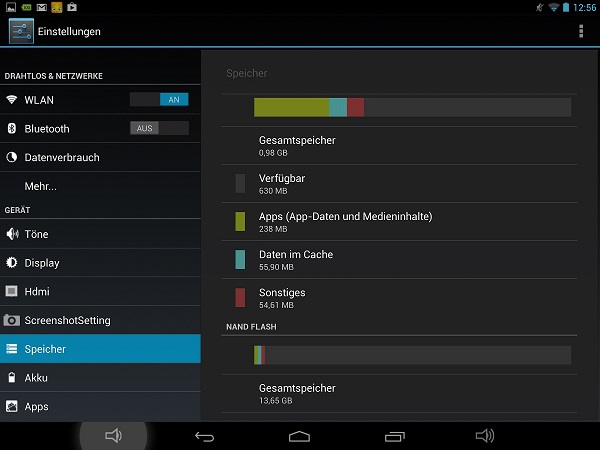Click the olive Apps color swatch
The height and width of the screenshot is (450, 600).
pos(240,222)
